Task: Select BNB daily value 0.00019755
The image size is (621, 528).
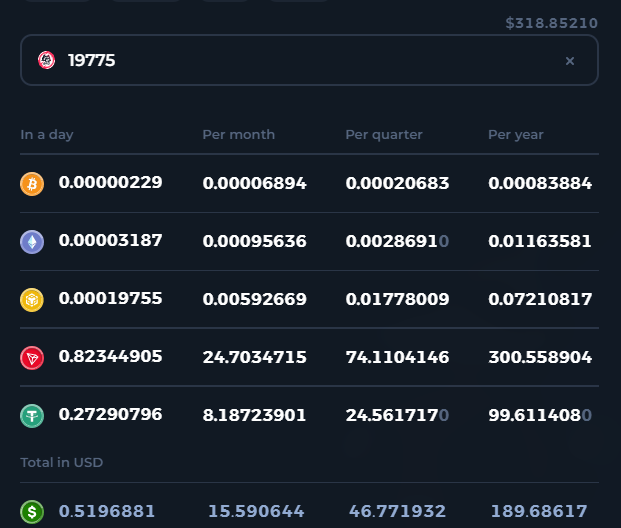Action: click(110, 298)
